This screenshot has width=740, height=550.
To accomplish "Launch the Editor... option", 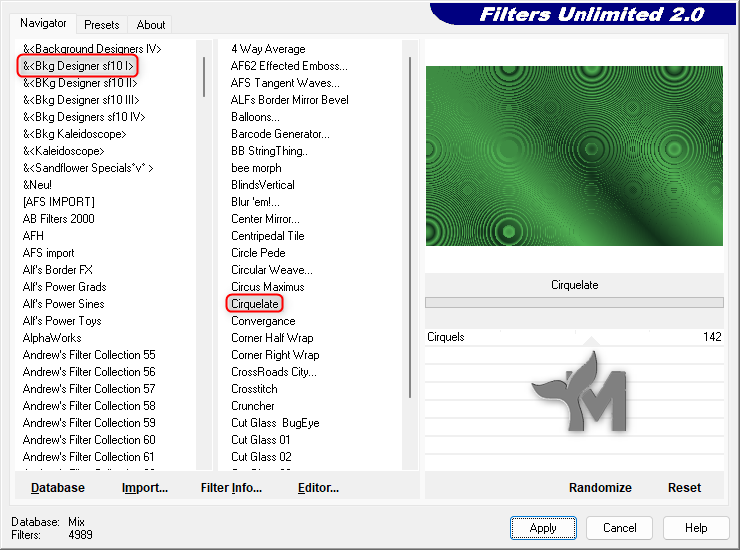I will 318,488.
